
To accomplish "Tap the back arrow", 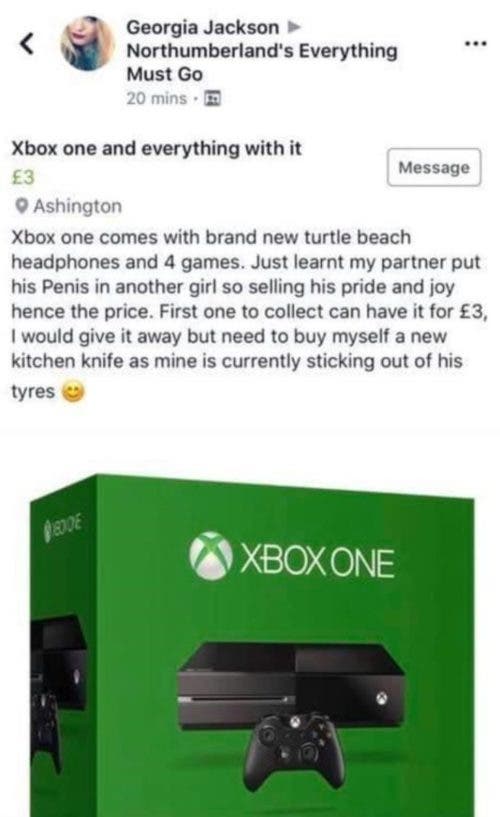I will click(x=28, y=43).
